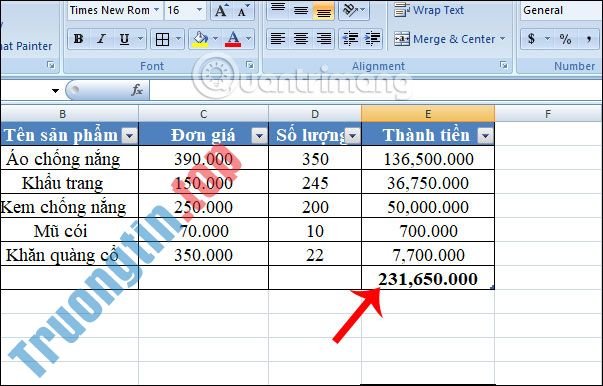Decrease indent of cell
Screen dimensions: 603x386
click(x=350, y=39)
